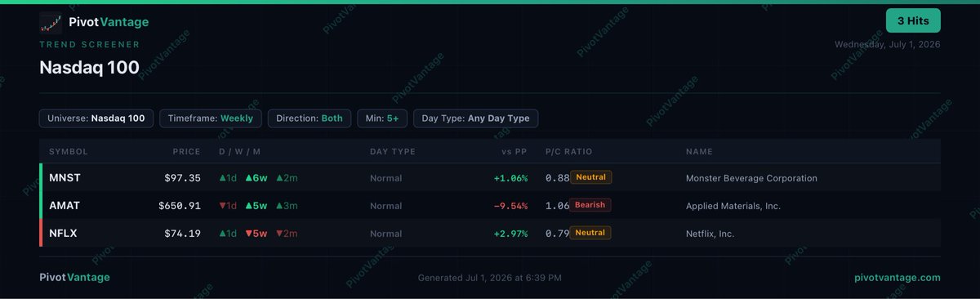980x299 pixels.
Task: Click the $97.35 price cell
Action: tap(181, 178)
